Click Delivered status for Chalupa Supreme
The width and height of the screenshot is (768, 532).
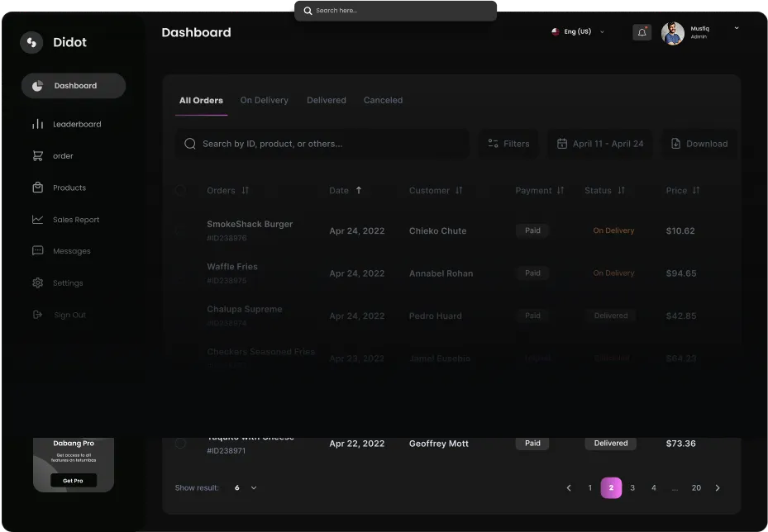click(x=611, y=316)
